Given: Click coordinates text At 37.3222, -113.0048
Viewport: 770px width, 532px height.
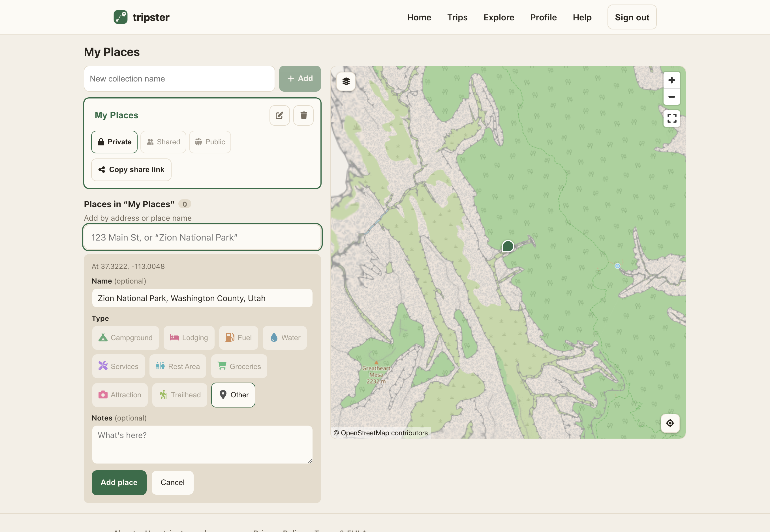Looking at the screenshot, I should coord(128,266).
